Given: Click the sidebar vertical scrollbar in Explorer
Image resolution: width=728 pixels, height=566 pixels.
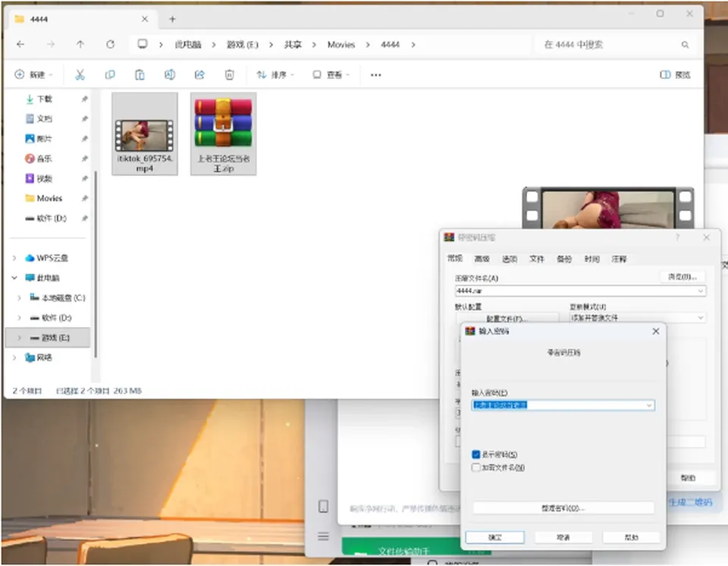Looking at the screenshot, I should point(96,265).
